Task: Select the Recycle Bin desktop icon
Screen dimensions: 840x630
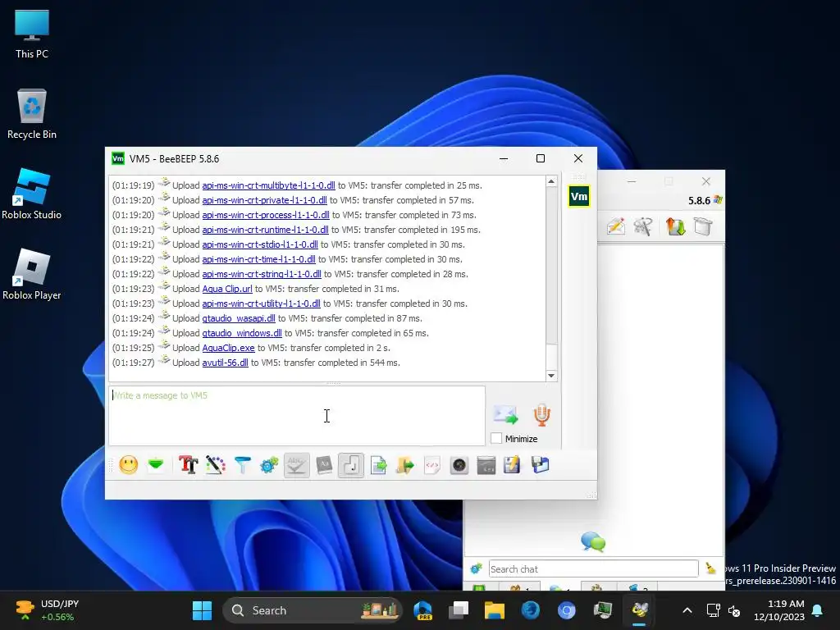Action: pos(32,114)
